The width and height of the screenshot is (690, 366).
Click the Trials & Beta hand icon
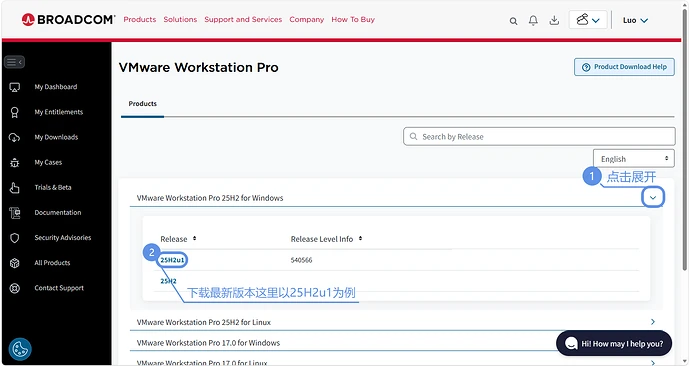click(15, 188)
